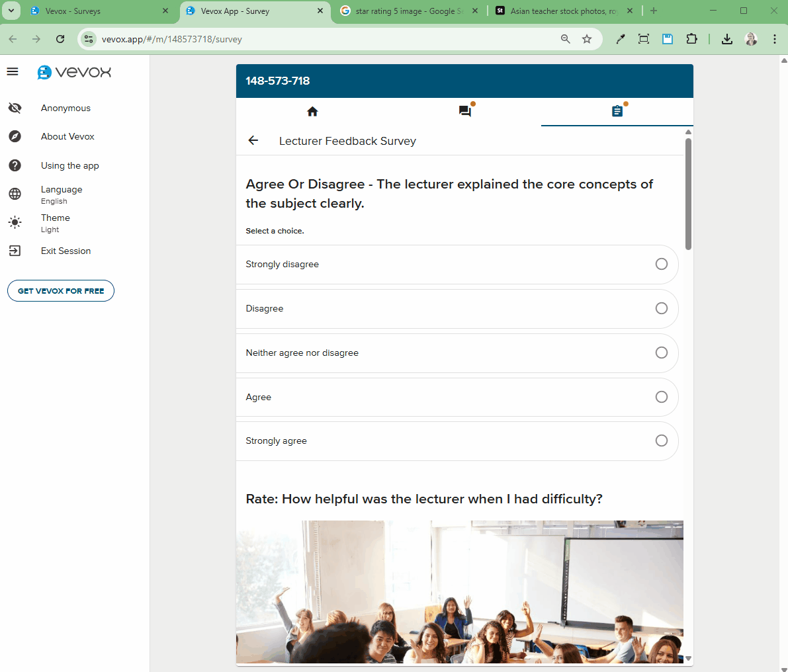Open the browser tab search chevron

11,11
